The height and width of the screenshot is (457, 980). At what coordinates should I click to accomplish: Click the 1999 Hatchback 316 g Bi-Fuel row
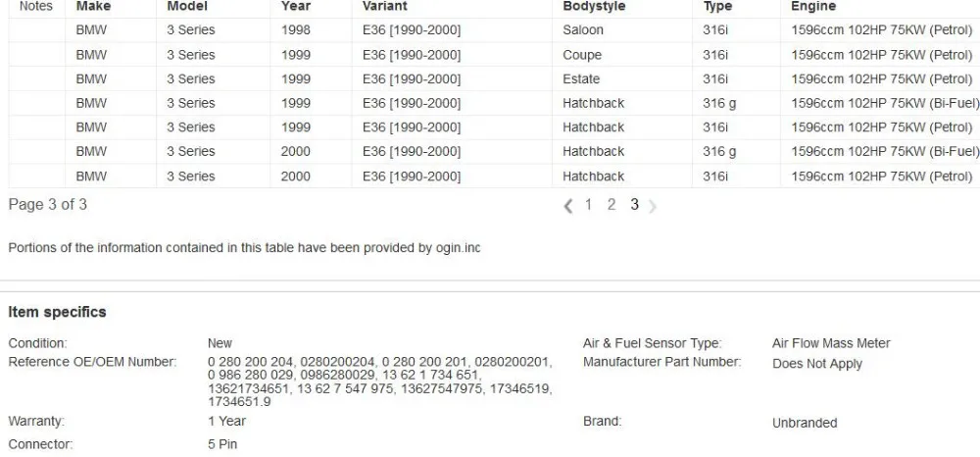click(494, 103)
